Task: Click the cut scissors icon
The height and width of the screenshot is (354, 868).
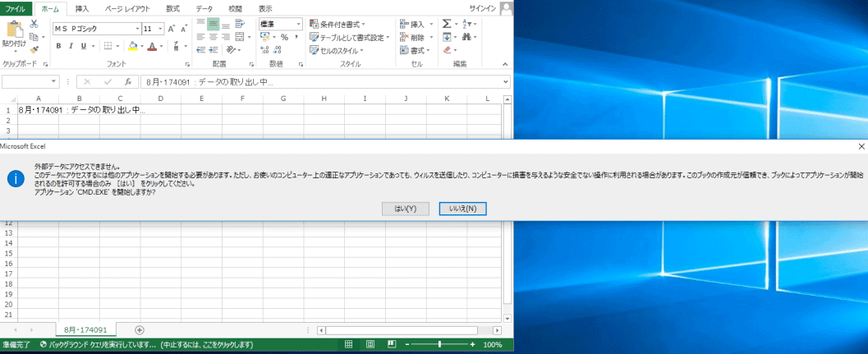Action: pyautogui.click(x=34, y=25)
